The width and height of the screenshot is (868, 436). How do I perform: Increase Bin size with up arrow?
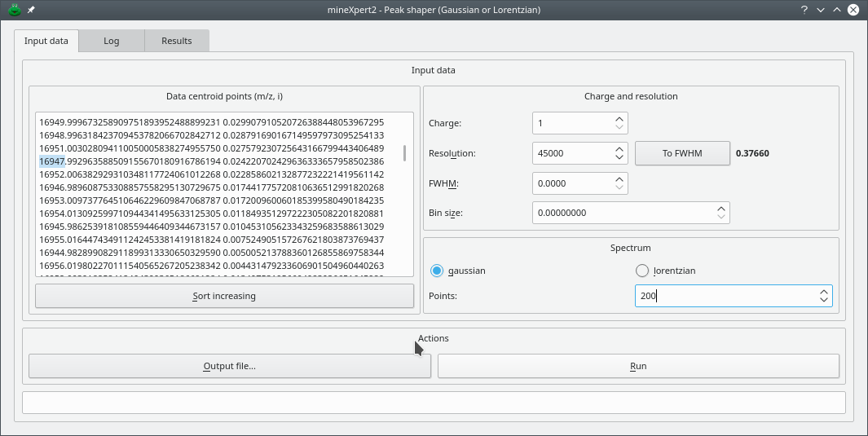pos(721,209)
